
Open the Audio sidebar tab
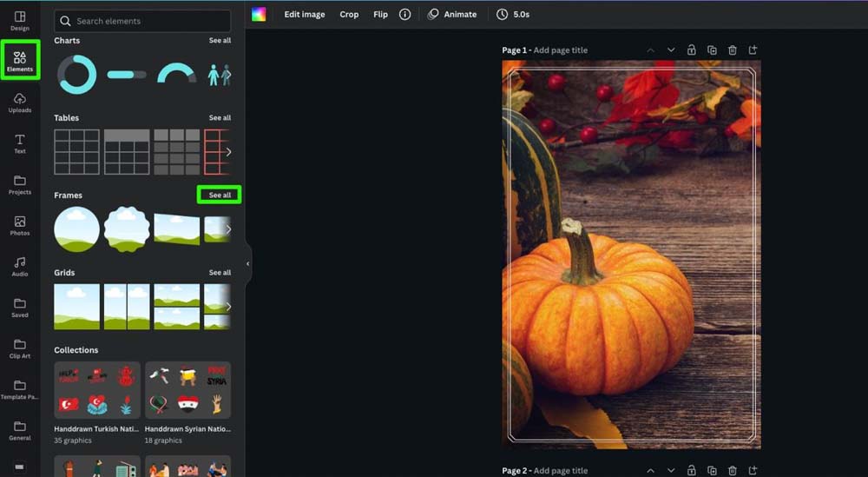click(20, 267)
